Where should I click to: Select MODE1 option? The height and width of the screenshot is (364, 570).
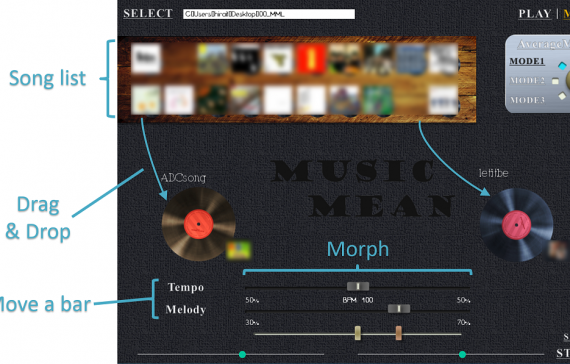(x=527, y=61)
